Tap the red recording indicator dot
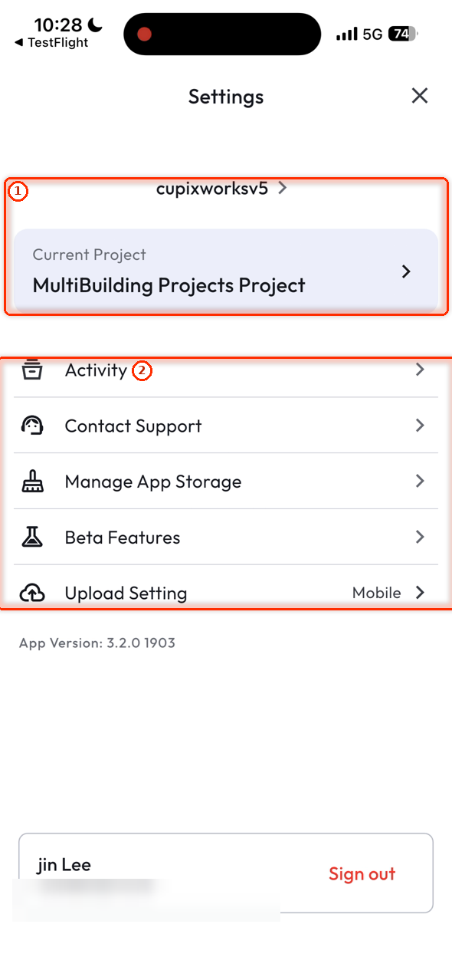 (x=144, y=34)
